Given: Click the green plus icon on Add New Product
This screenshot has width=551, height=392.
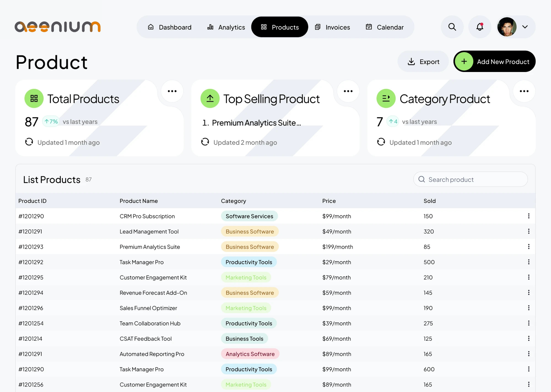Looking at the screenshot, I should click(x=464, y=62).
